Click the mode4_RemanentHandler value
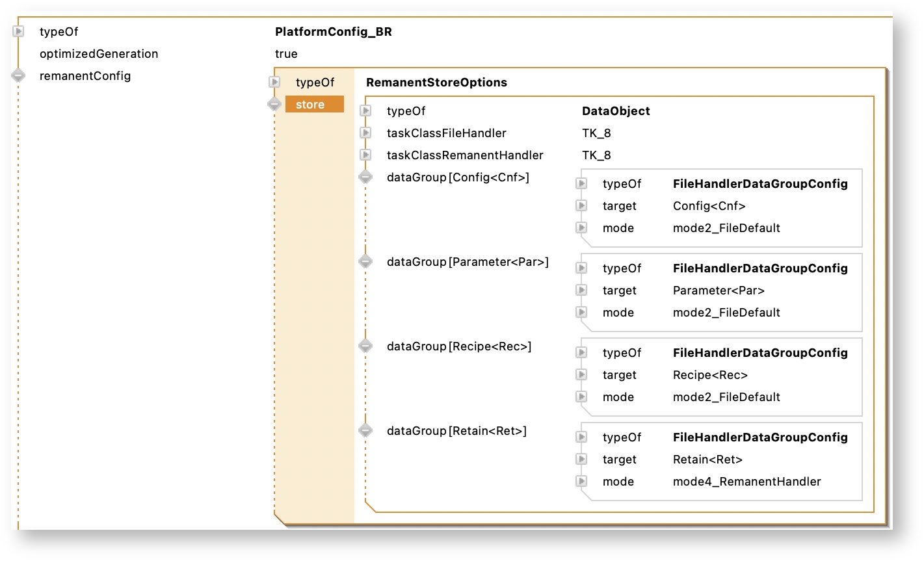The image size is (924, 561). tap(746, 482)
